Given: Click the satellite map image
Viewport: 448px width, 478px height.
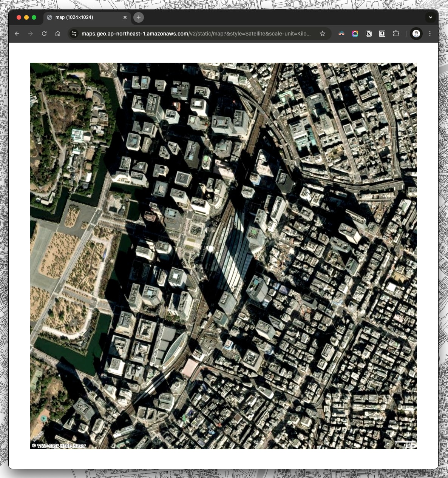Looking at the screenshot, I should (x=224, y=256).
